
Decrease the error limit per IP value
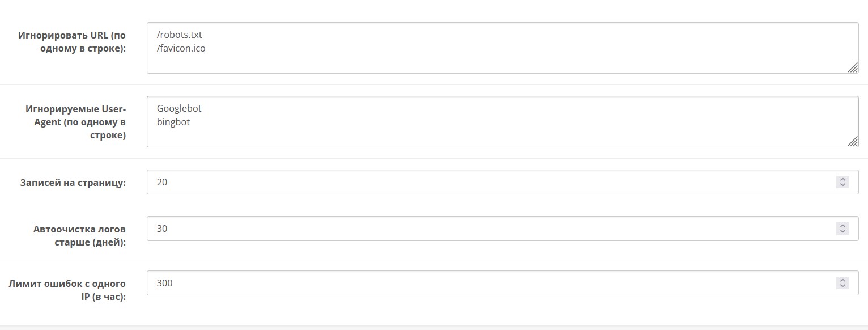[x=843, y=286]
